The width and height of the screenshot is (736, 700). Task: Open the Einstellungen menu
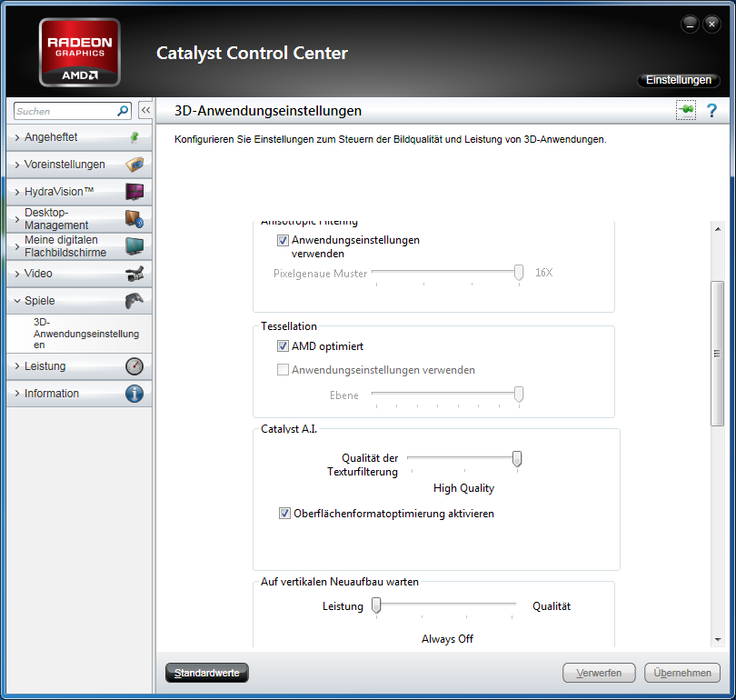point(678,80)
